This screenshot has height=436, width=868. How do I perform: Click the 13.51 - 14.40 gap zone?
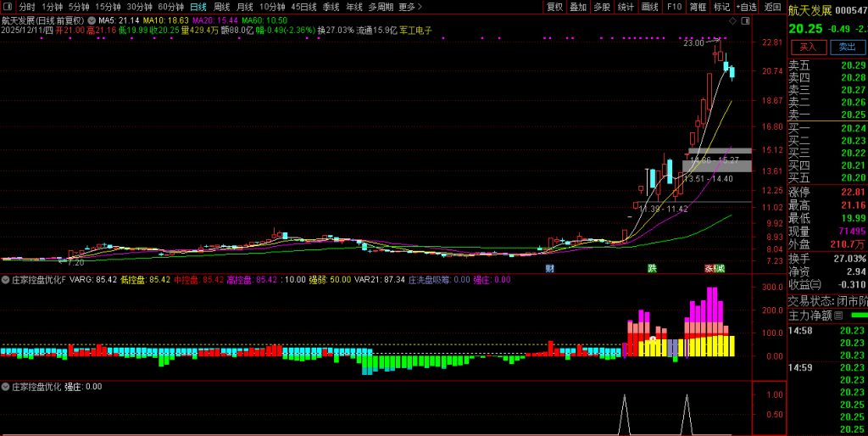(717, 166)
